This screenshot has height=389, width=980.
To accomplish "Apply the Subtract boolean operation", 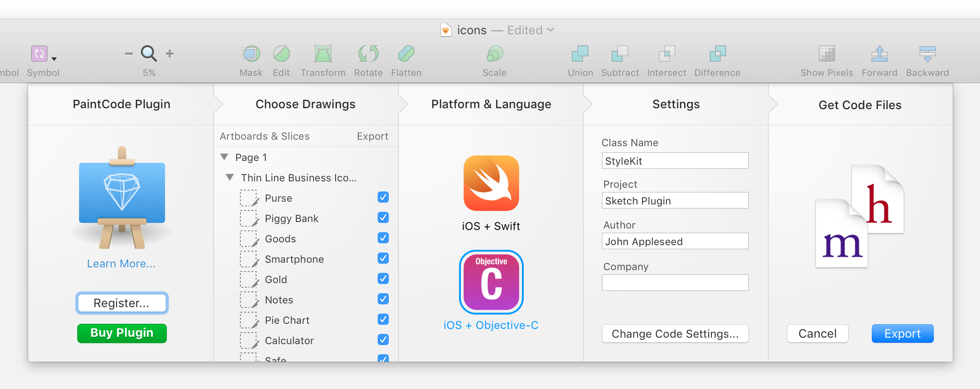I will tap(620, 54).
